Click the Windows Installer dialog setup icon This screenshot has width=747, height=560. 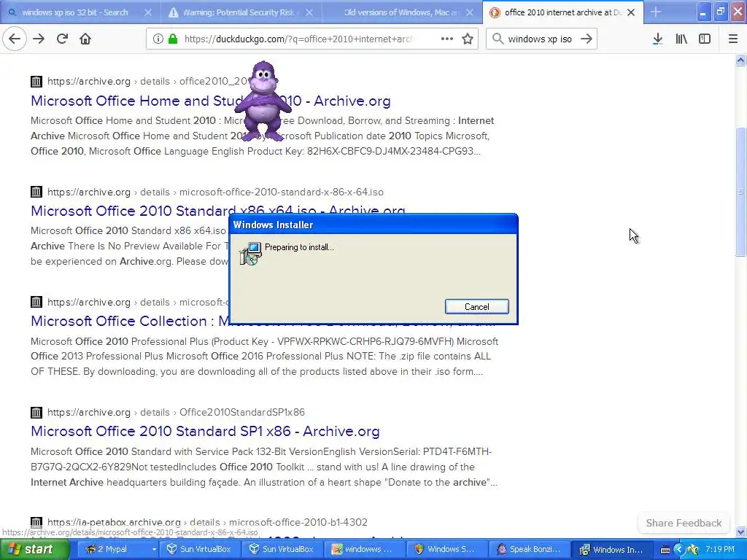[251, 253]
